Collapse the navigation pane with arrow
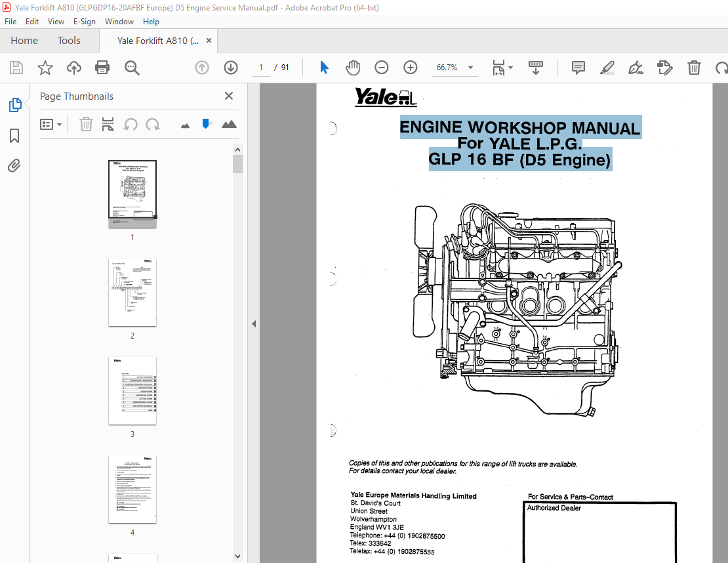 tap(254, 323)
